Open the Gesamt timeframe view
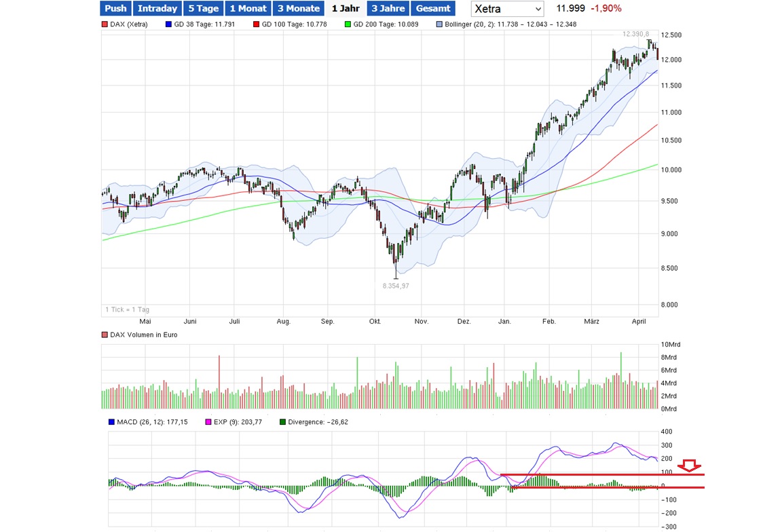The height and width of the screenshot is (532, 782). point(433,8)
